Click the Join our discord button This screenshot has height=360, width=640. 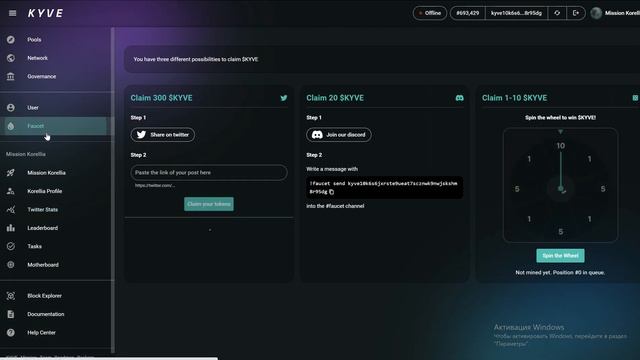pyautogui.click(x=339, y=135)
